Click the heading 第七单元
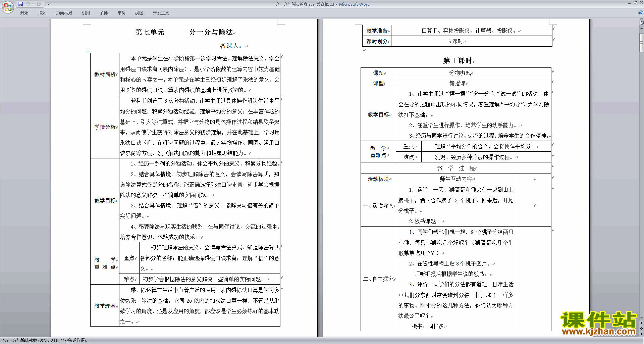The width and height of the screenshot is (644, 344). click(150, 32)
